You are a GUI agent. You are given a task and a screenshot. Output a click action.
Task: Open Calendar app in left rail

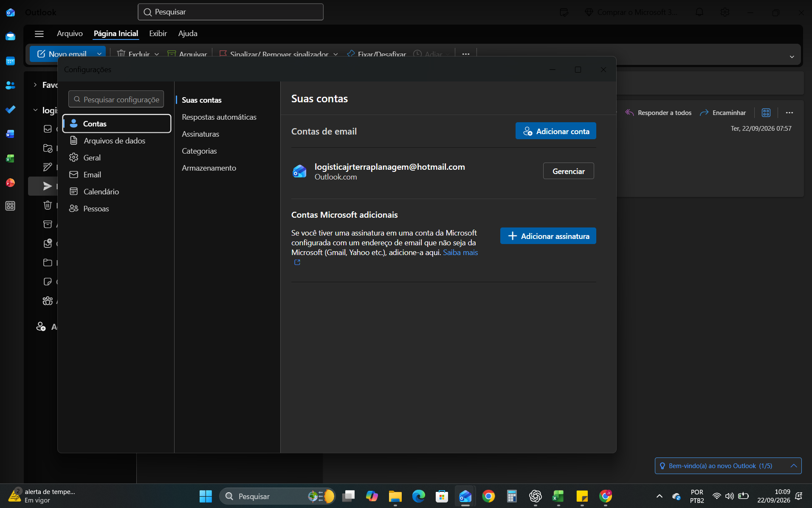[x=10, y=61]
